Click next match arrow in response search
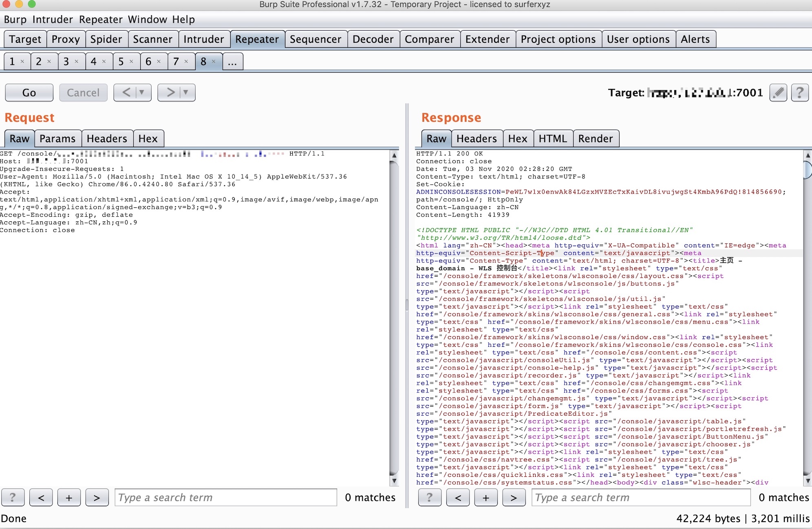This screenshot has width=812, height=529. (514, 498)
